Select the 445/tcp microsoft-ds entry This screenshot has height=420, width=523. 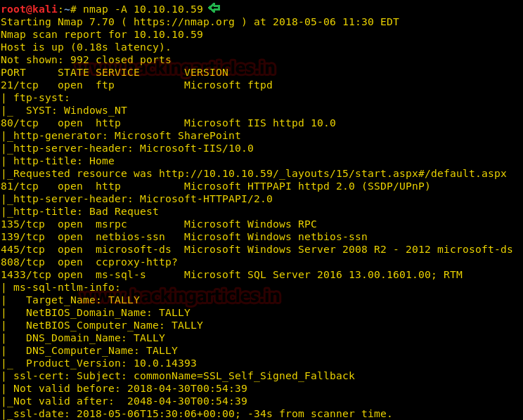point(256,249)
